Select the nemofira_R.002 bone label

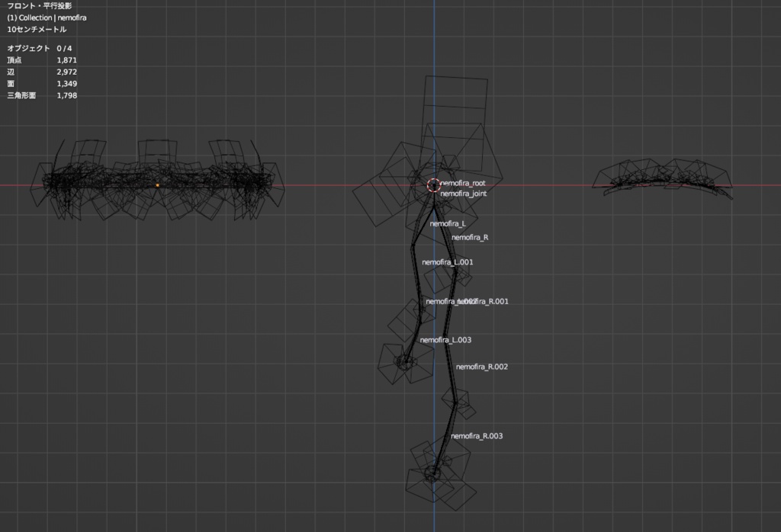[482, 367]
